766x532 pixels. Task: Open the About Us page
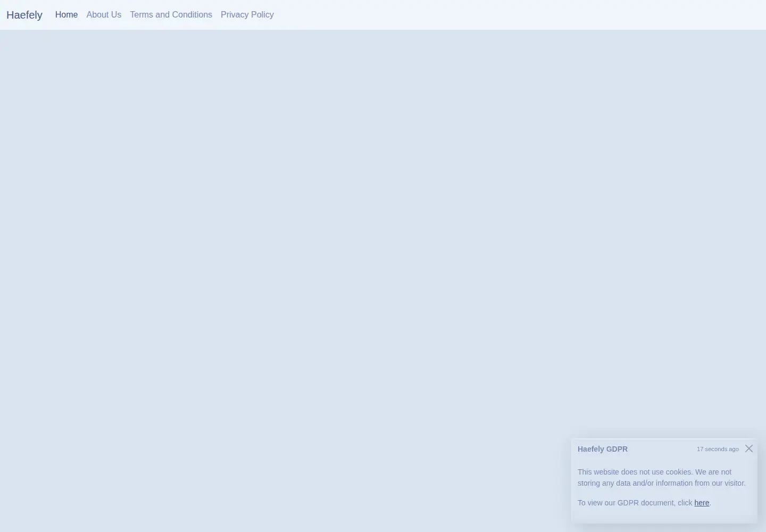(104, 15)
